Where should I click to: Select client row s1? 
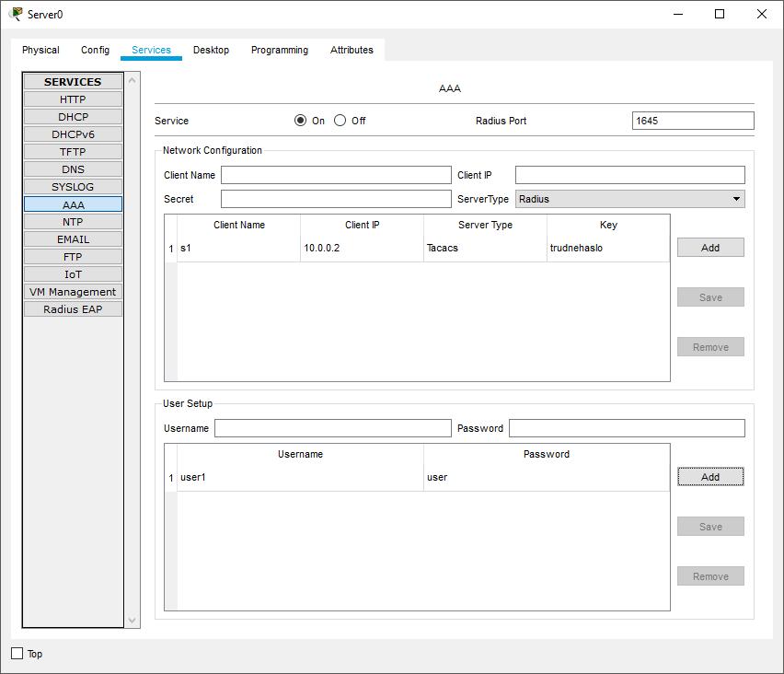[x=238, y=249]
